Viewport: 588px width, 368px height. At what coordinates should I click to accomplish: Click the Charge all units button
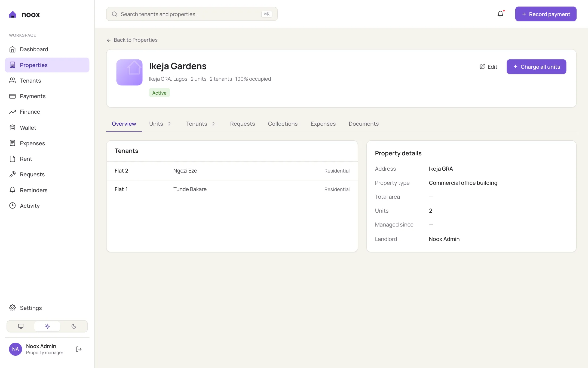536,67
